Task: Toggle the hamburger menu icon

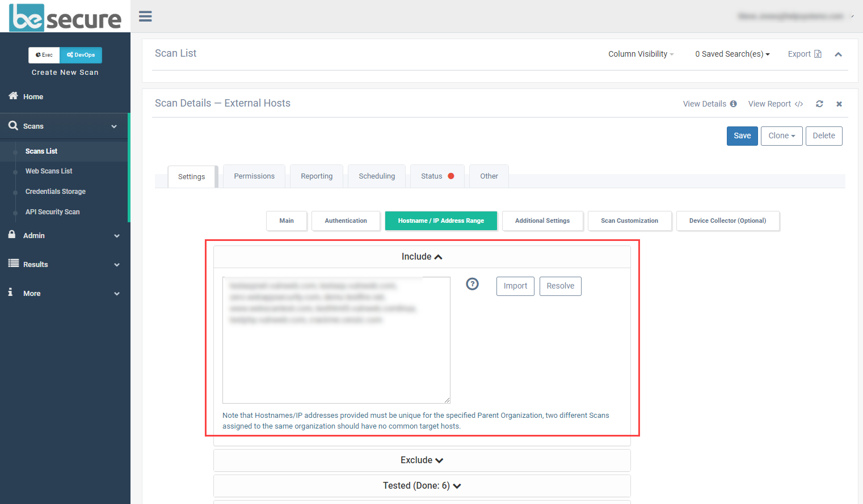Action: click(145, 16)
